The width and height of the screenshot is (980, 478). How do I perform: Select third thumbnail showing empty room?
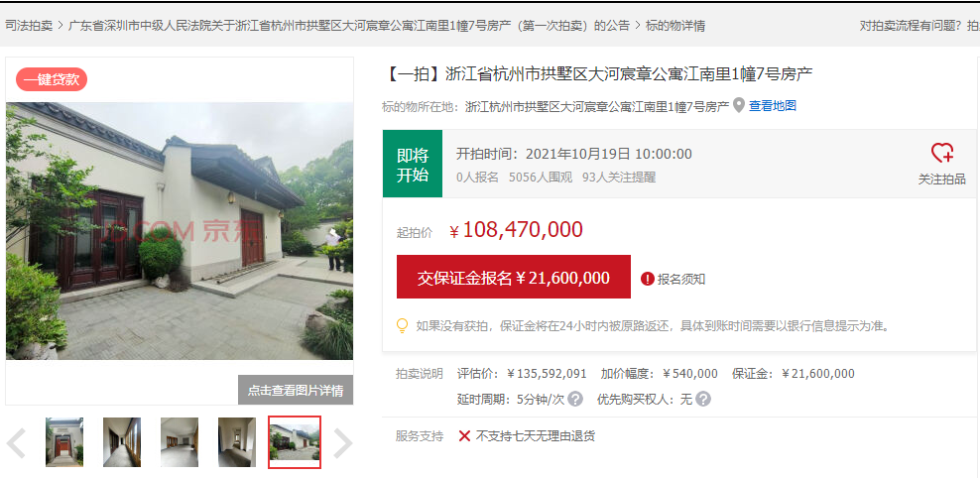180,442
